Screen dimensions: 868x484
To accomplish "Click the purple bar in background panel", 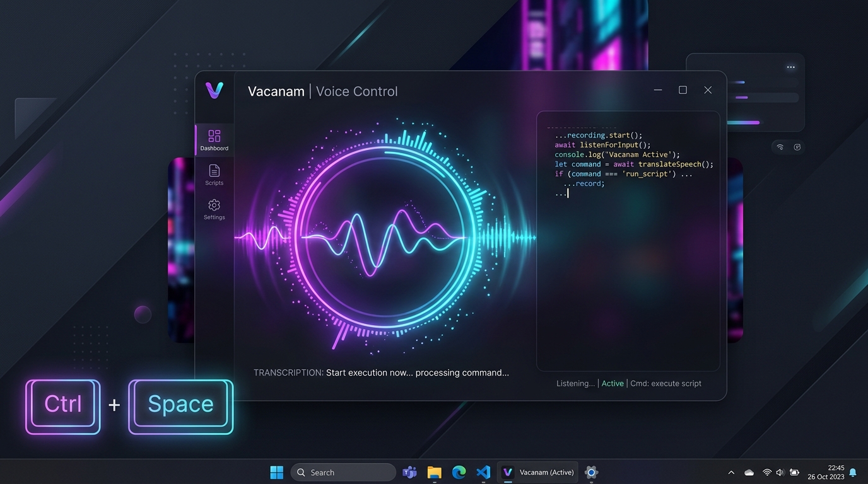I will pos(742,98).
